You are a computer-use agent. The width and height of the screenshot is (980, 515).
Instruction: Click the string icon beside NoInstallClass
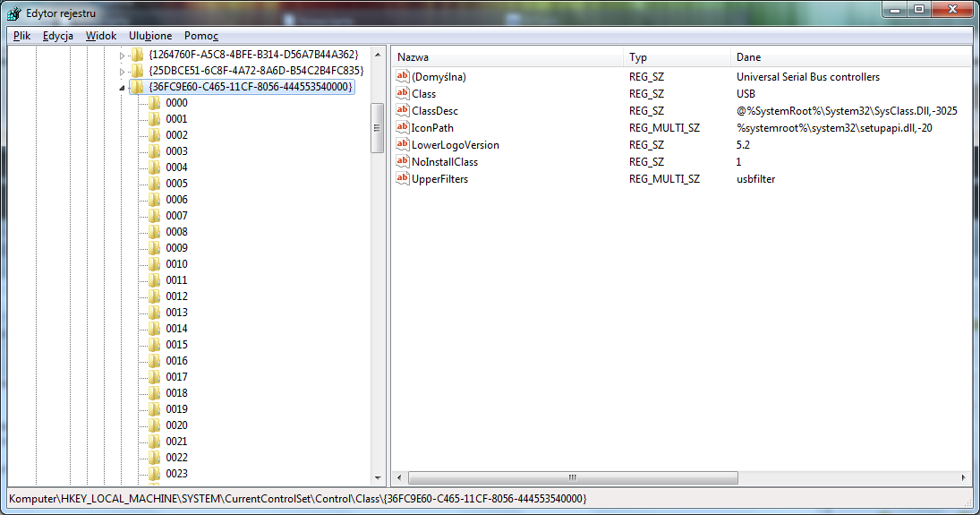[403, 161]
